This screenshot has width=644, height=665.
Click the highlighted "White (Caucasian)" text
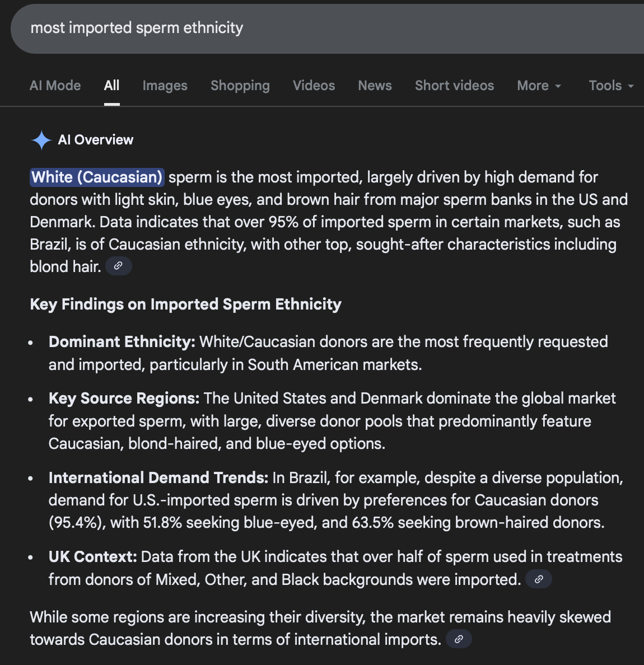[x=97, y=177]
